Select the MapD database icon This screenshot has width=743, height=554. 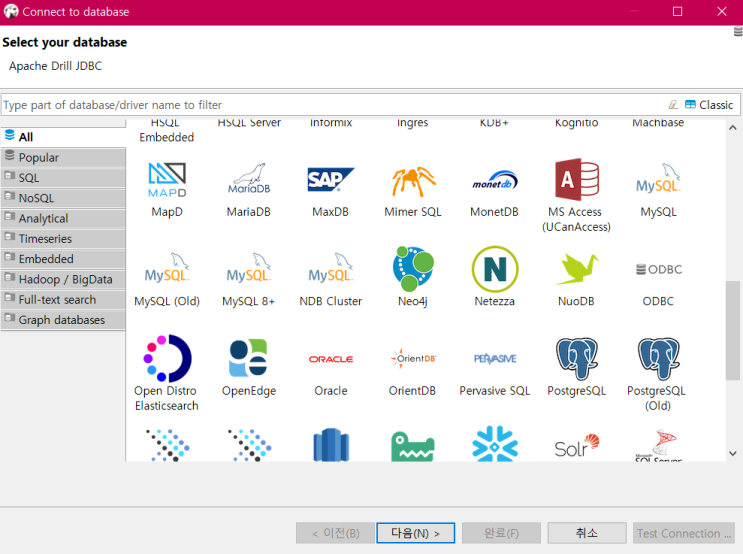tap(167, 180)
